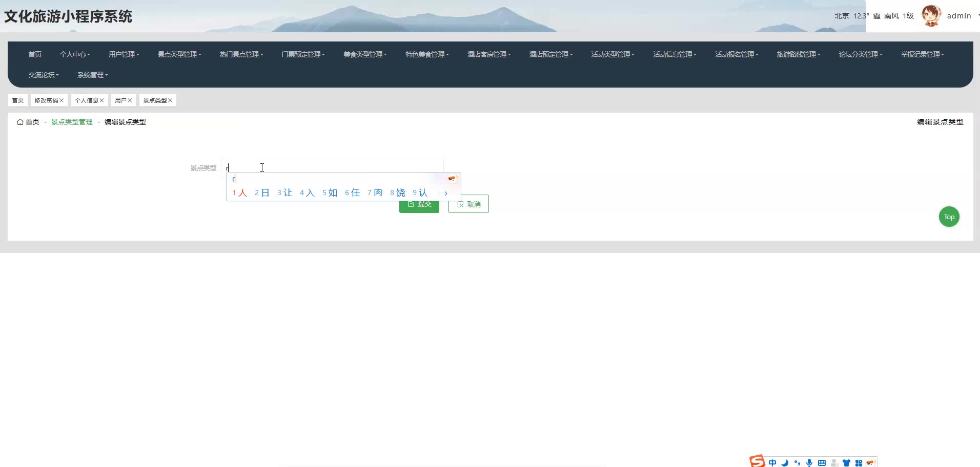Open the 活动报名管理 menu
The width and height of the screenshot is (980, 467).
[x=737, y=54]
